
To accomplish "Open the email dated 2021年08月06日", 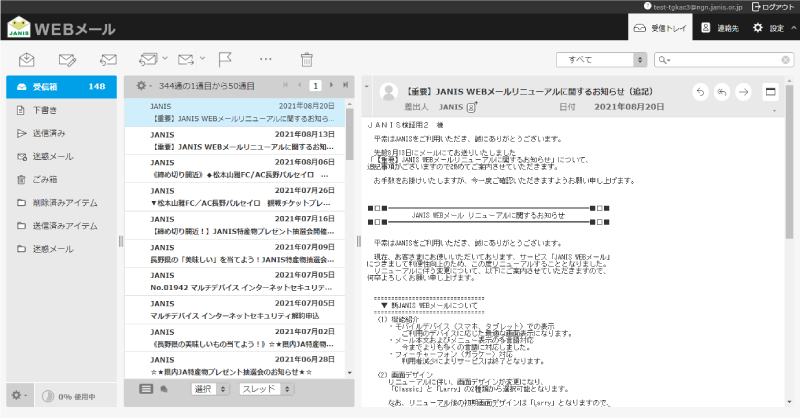I will click(x=235, y=168).
